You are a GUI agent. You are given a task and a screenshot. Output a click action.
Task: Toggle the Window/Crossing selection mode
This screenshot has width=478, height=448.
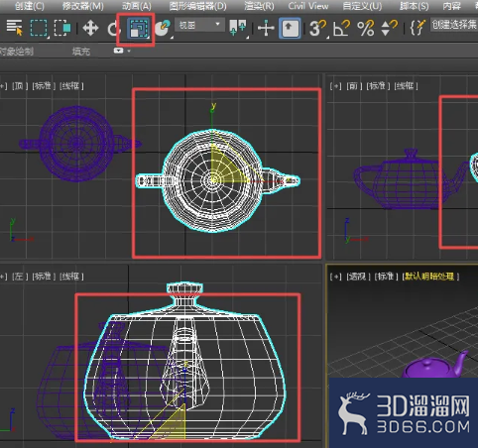tap(62, 28)
